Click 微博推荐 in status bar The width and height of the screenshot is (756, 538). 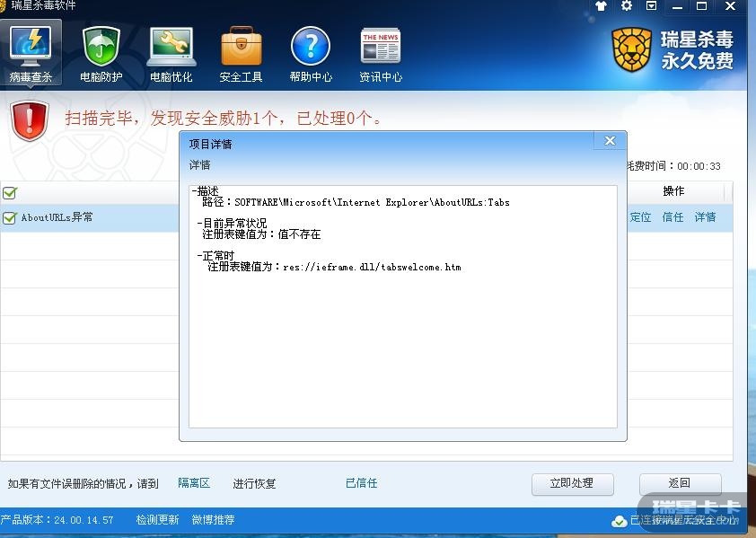coord(213,520)
